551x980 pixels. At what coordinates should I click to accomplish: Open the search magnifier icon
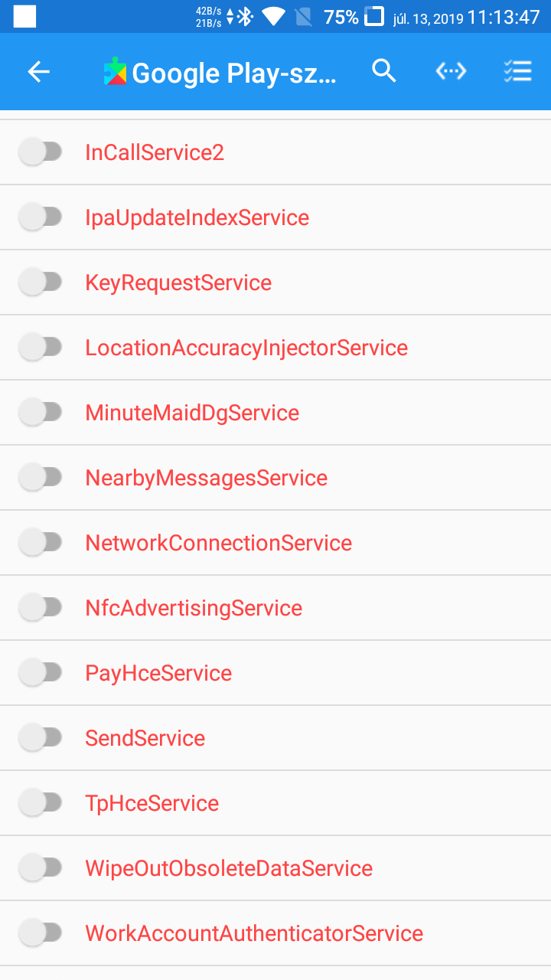[384, 71]
